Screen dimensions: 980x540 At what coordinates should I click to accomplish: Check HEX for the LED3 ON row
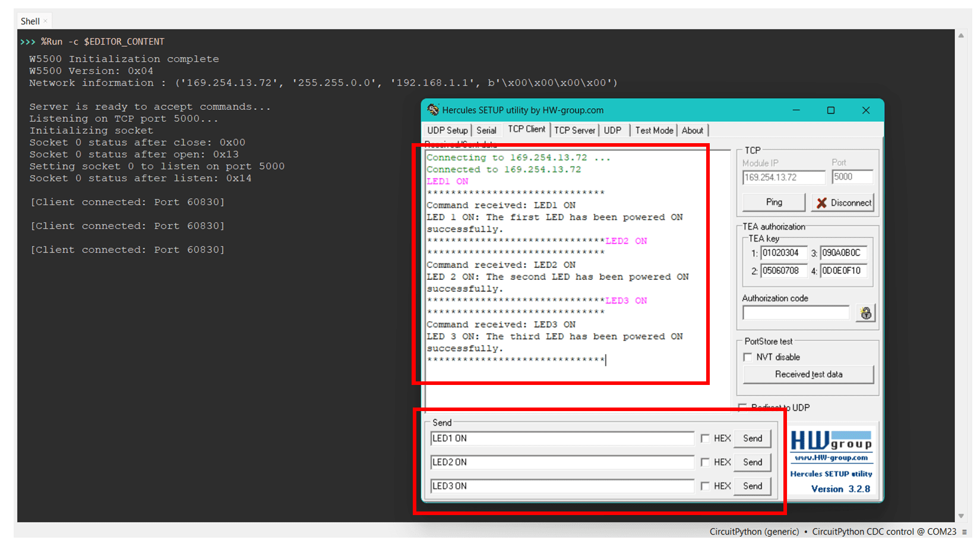pos(705,486)
